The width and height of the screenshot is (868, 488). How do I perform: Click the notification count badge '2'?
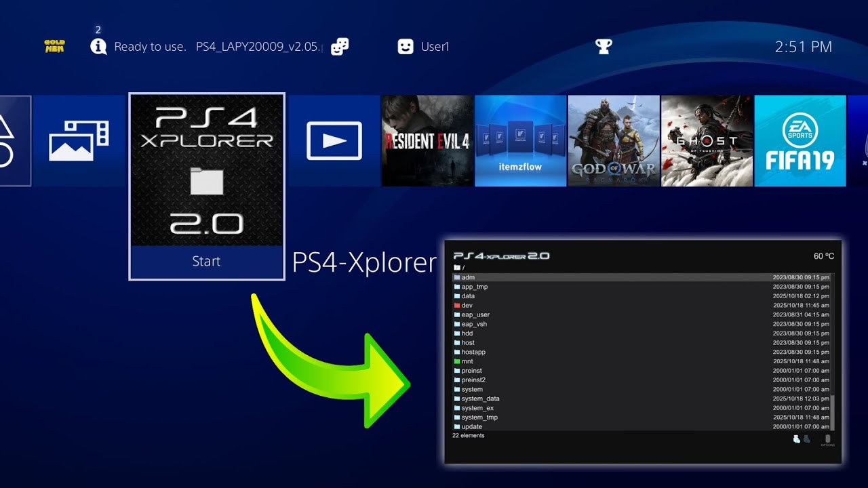point(98,30)
